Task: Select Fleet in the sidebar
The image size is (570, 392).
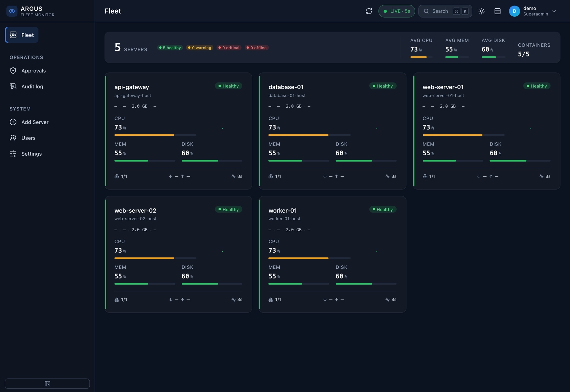Action: [22, 35]
